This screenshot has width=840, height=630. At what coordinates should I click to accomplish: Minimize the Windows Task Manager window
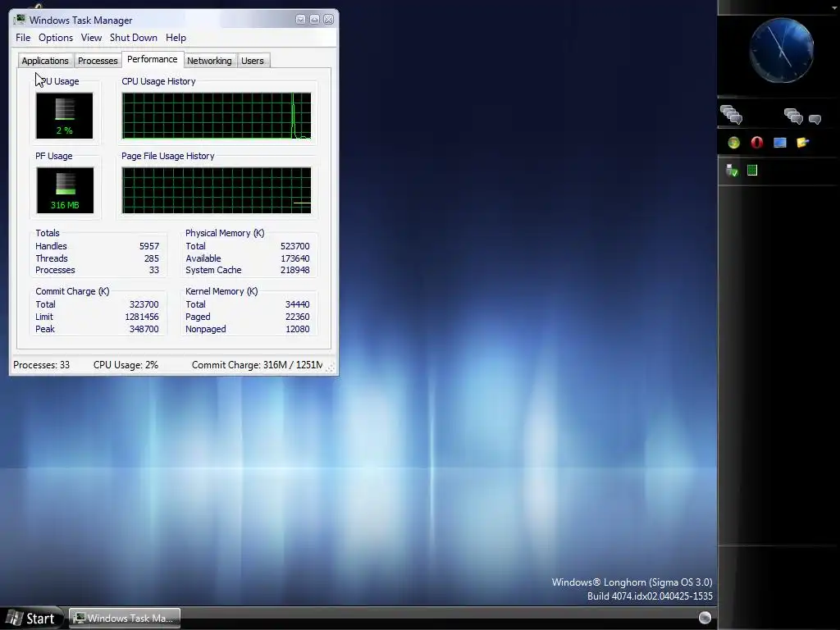click(x=300, y=20)
